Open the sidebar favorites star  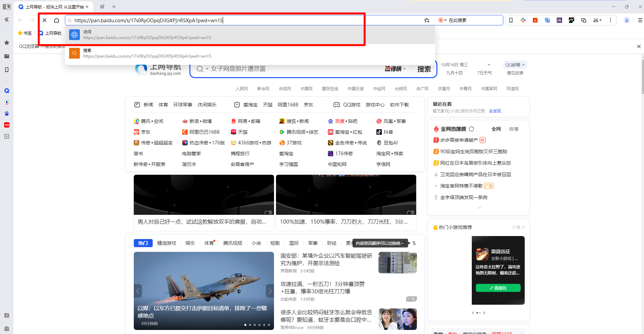7,43
